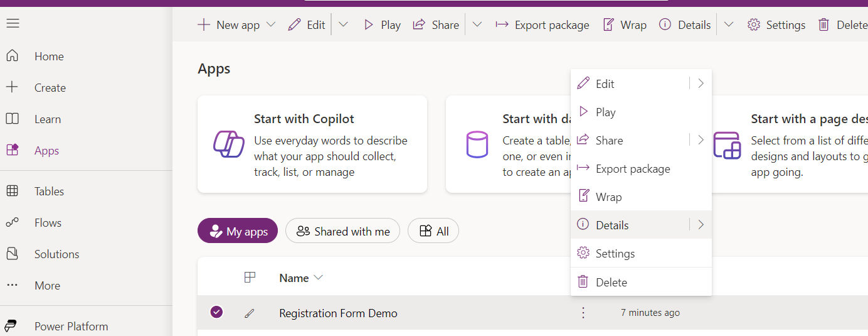Choose Wrap in the context menu
868x336 pixels.
(641, 197)
